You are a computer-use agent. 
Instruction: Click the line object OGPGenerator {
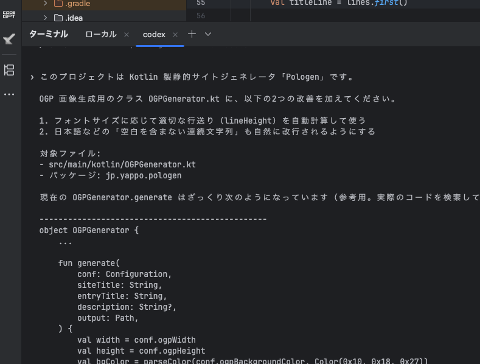tap(89, 230)
